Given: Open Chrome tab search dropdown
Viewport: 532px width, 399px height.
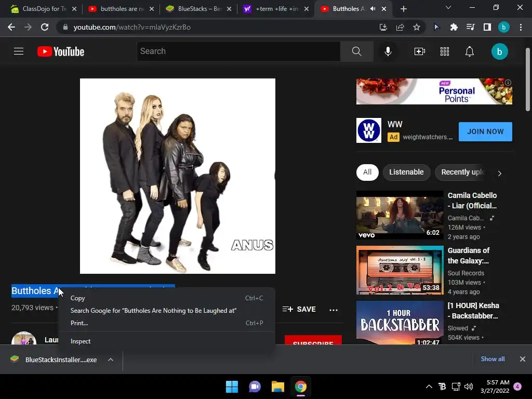Looking at the screenshot, I should (448, 7).
